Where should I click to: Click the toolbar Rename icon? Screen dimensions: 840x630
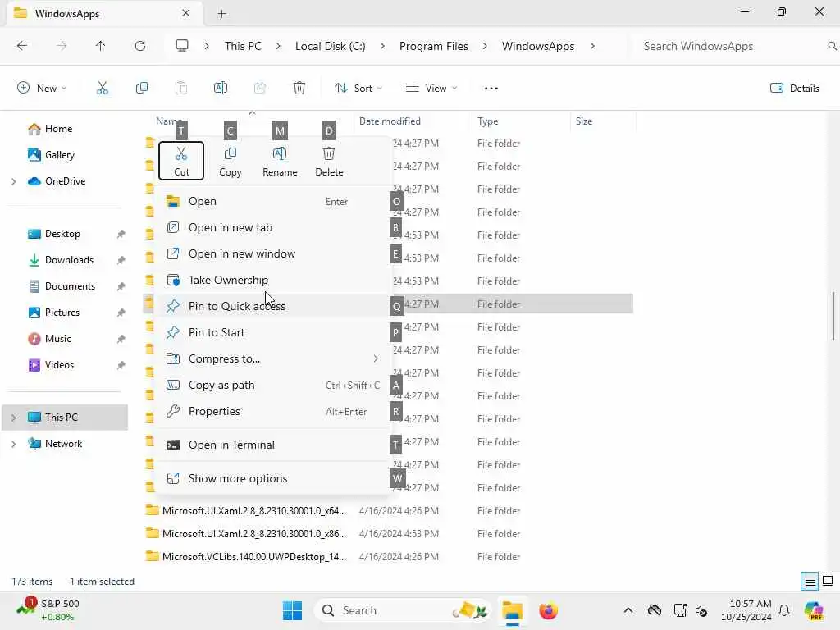coord(221,89)
